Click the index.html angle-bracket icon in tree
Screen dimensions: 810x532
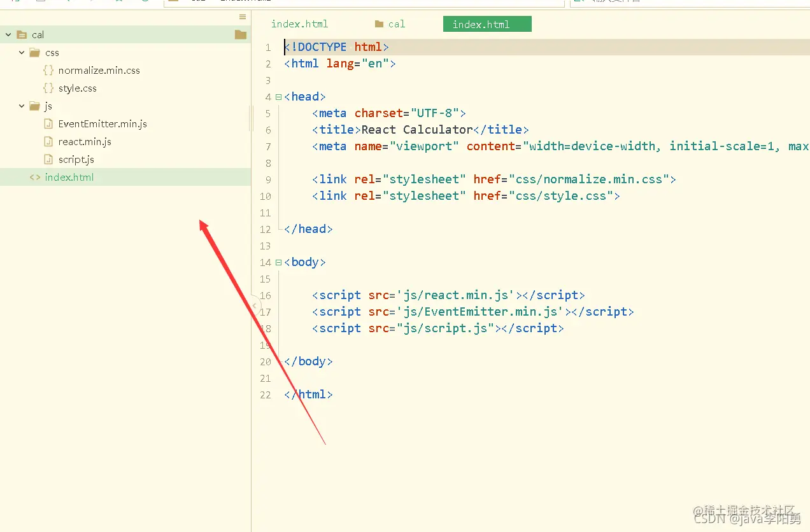tap(35, 178)
